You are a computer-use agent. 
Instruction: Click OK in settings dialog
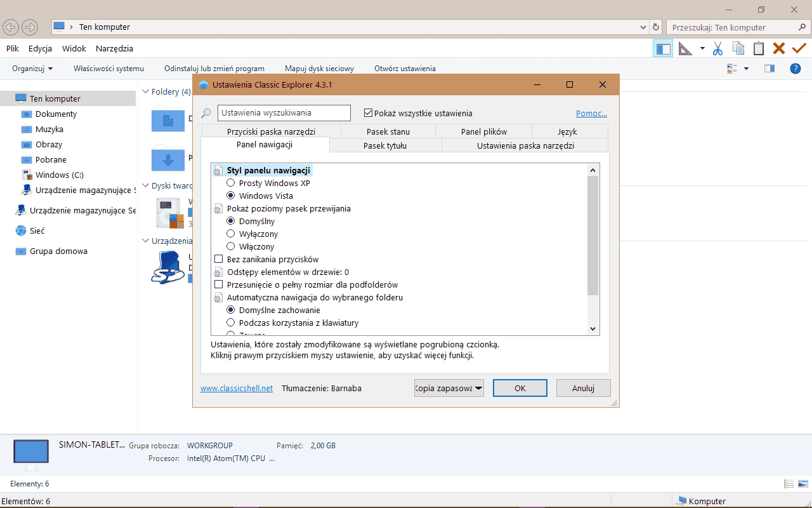click(x=520, y=388)
